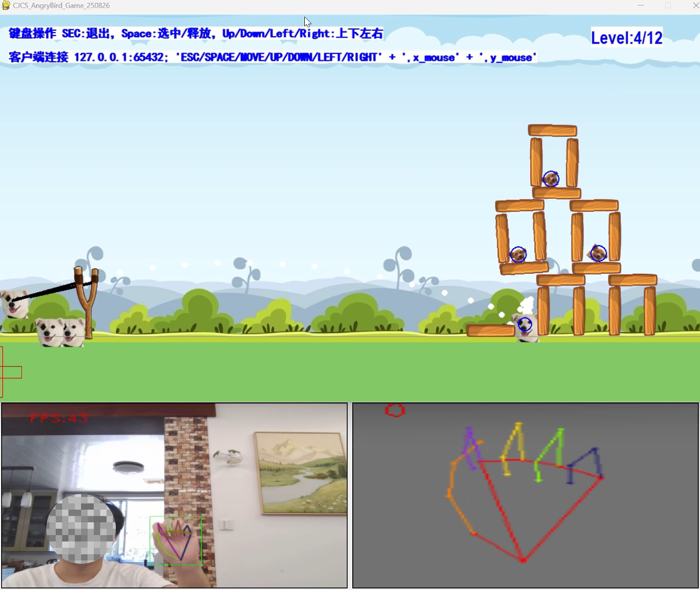This screenshot has width=700, height=590.
Task: Click the green hand bounding box in the webcam
Action: 176,541
